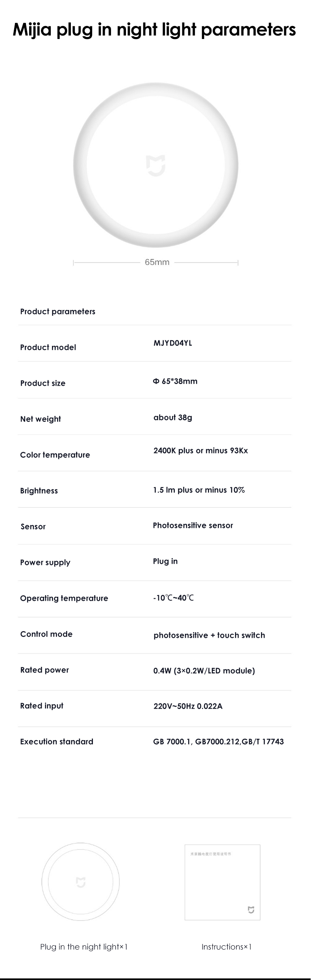Click the Product size value Φ 65*38mm
This screenshot has height=980, width=311.
[x=175, y=381]
